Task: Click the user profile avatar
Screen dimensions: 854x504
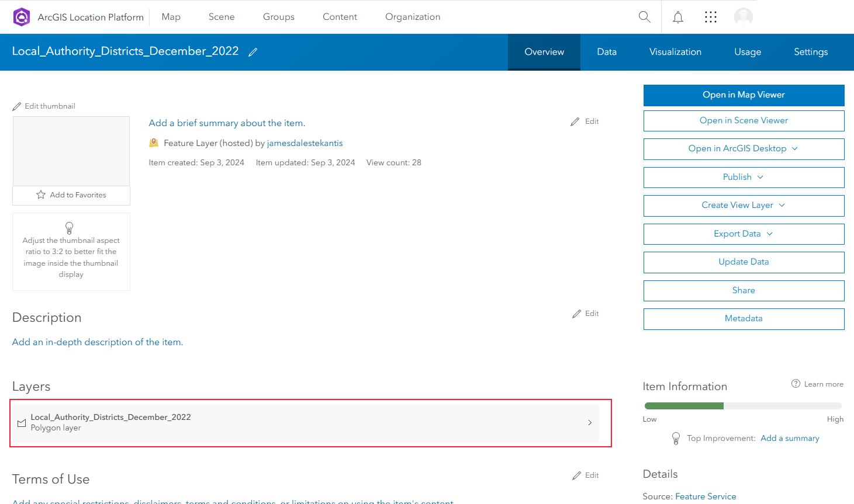Action: pyautogui.click(x=743, y=17)
